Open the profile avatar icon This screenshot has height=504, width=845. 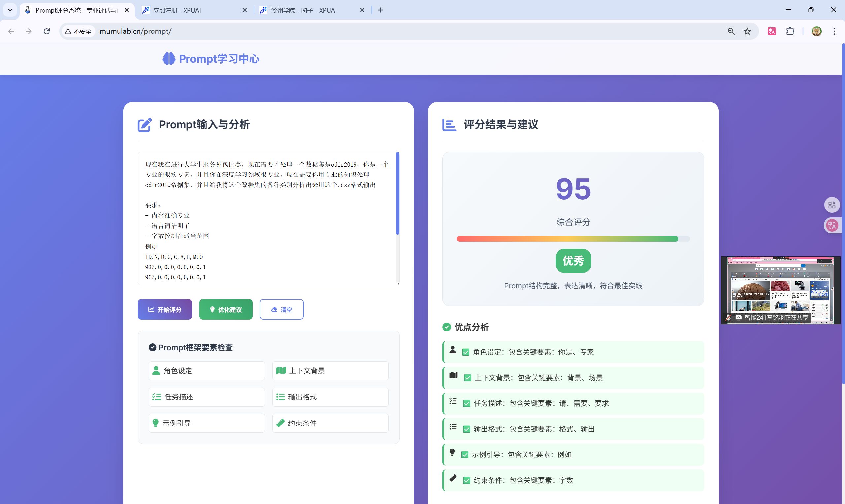816,31
